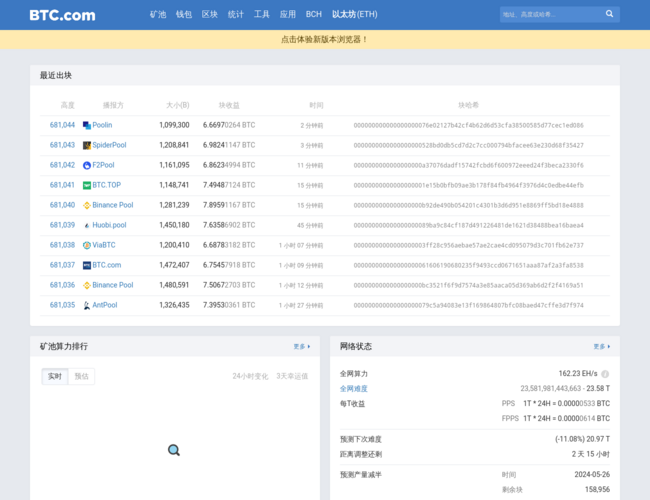Viewport: 650px width, 500px height.
Task: Click the ViaBTC pool icon
Action: 87,245
